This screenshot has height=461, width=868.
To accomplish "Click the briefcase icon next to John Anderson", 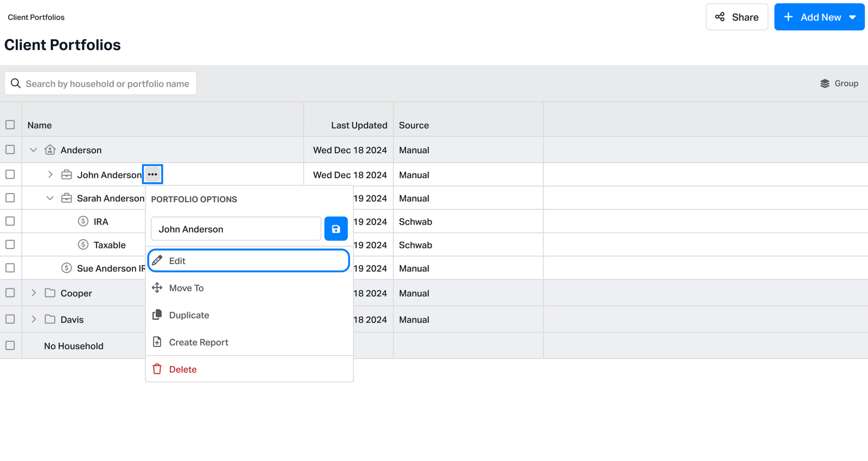I will tap(67, 175).
